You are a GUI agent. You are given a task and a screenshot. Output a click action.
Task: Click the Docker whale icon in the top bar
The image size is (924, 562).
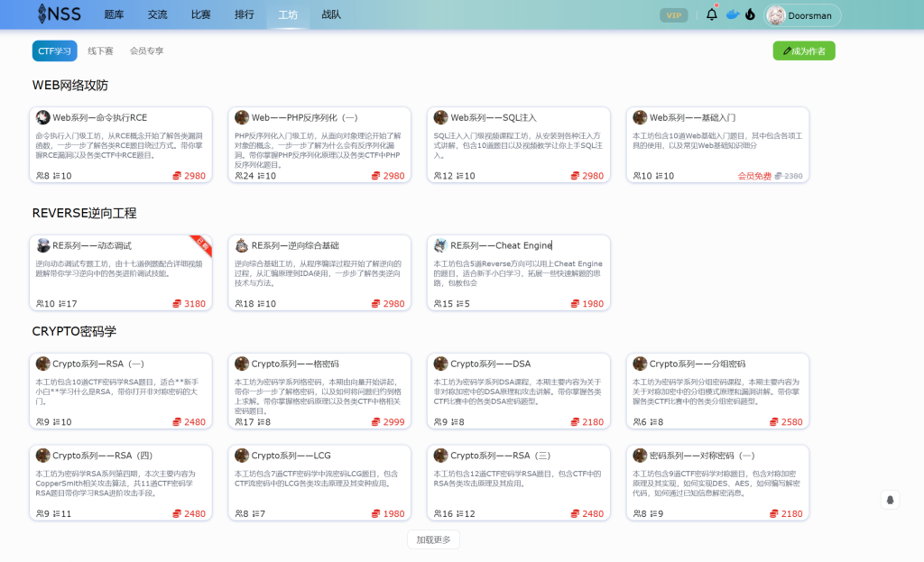click(731, 14)
